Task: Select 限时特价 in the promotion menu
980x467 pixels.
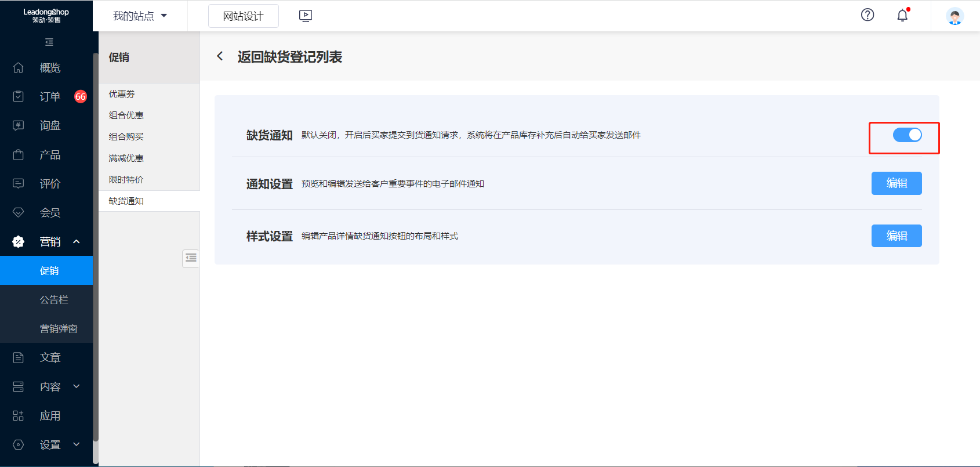Action: point(126,180)
